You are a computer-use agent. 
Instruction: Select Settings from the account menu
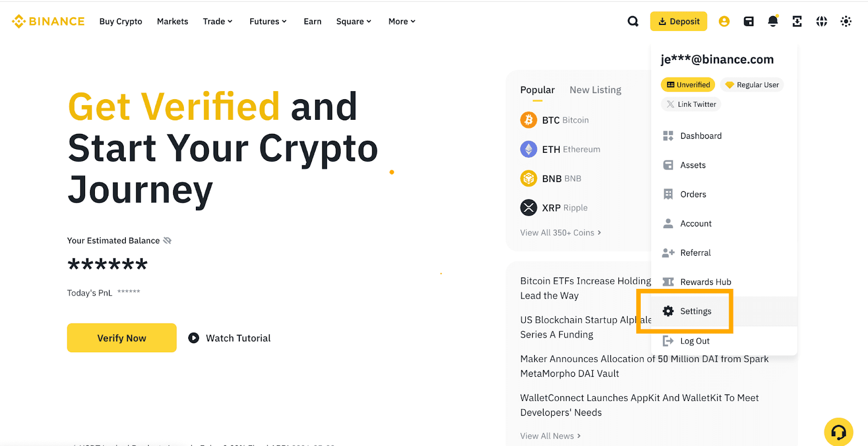coord(695,311)
